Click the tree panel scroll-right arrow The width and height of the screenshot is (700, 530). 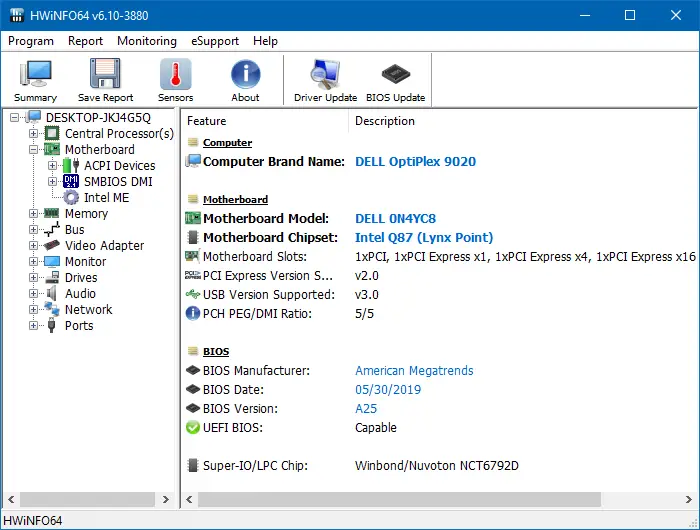pyautogui.click(x=166, y=499)
